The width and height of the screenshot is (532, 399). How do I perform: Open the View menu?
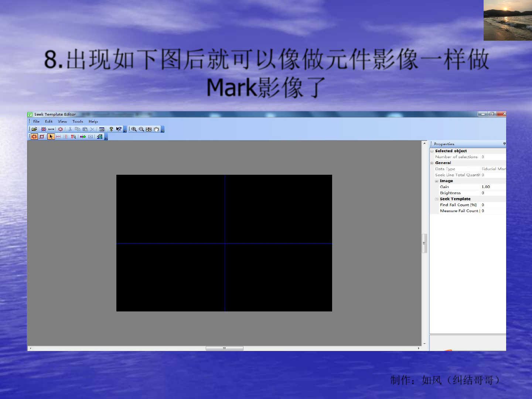(62, 122)
